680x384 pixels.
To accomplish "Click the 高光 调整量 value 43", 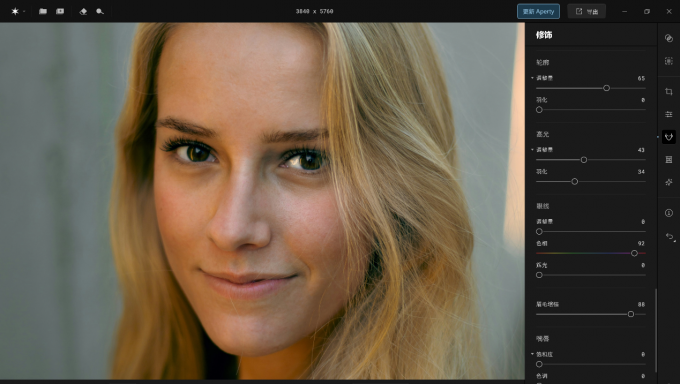I will tap(641, 150).
